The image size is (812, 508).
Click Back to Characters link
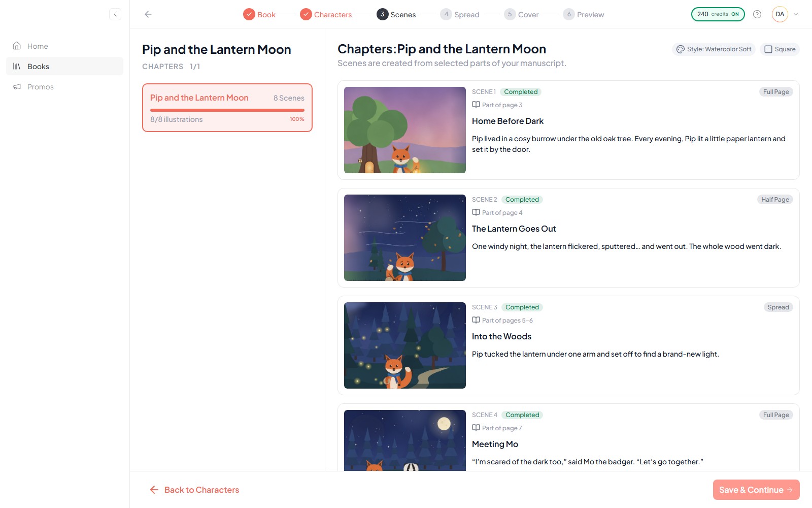pyautogui.click(x=194, y=490)
